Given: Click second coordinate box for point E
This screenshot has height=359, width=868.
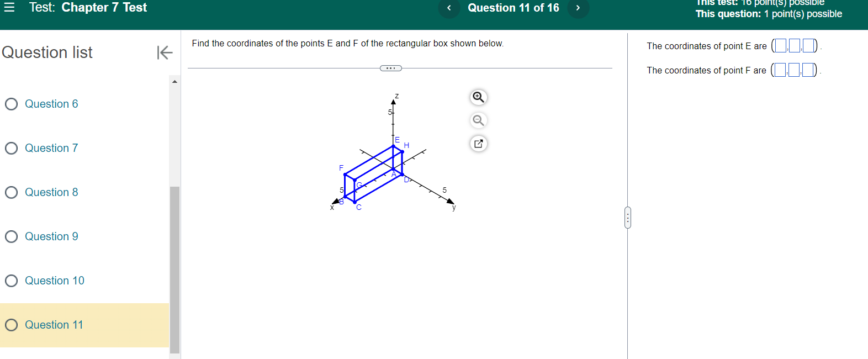Looking at the screenshot, I should pos(795,46).
